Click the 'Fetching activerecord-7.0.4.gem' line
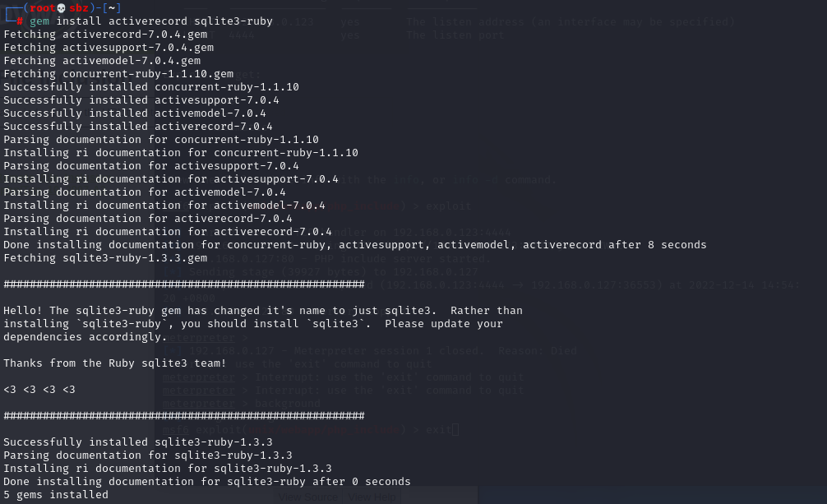This screenshot has height=504, width=827. pos(105,35)
